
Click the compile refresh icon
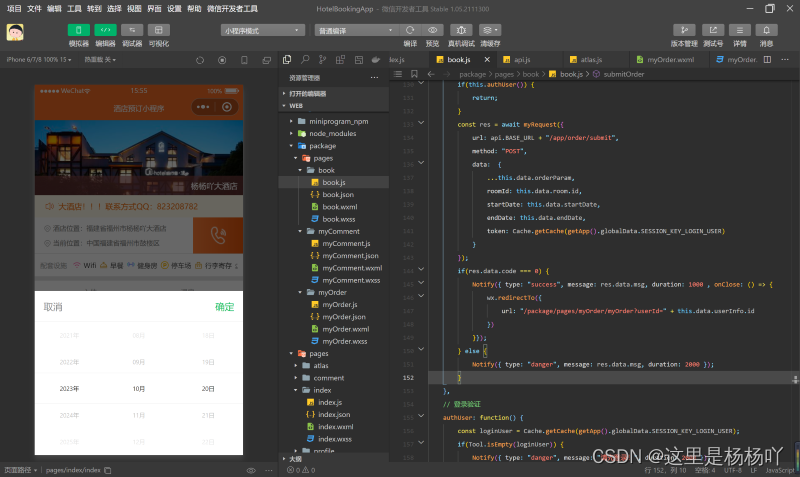pos(410,30)
